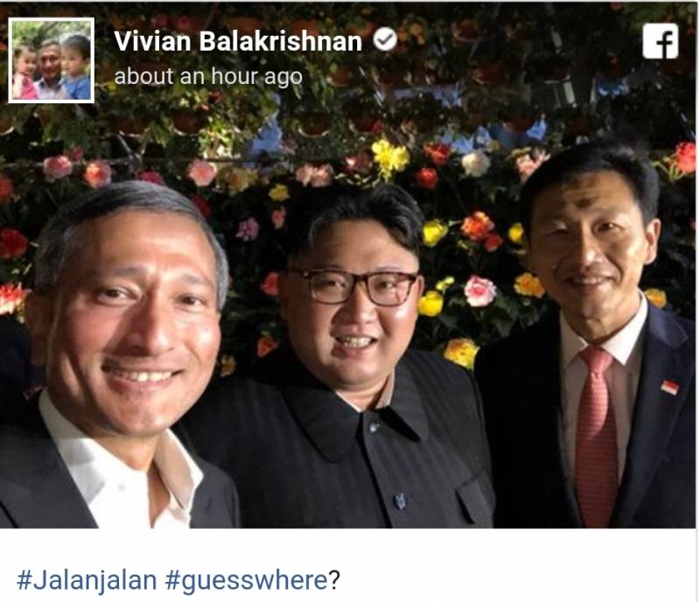Click the yellow flower above center man
Screen dimensions: 700x602
(390, 157)
